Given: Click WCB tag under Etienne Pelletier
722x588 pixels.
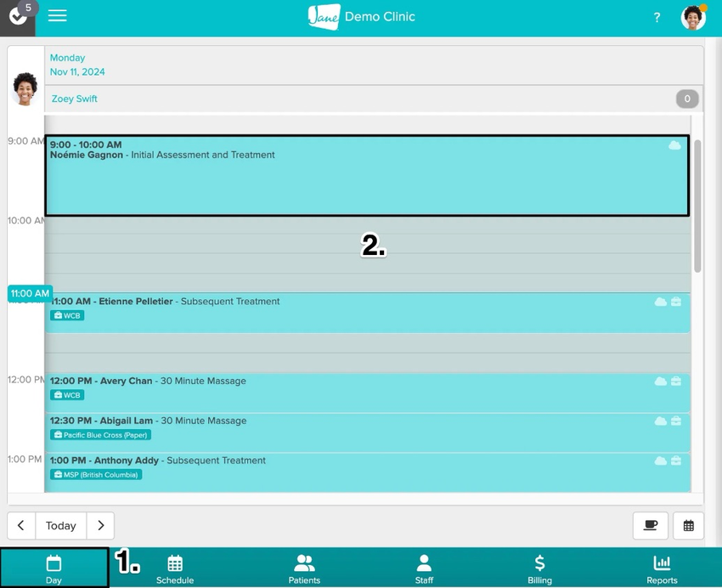Looking at the screenshot, I should (x=67, y=315).
